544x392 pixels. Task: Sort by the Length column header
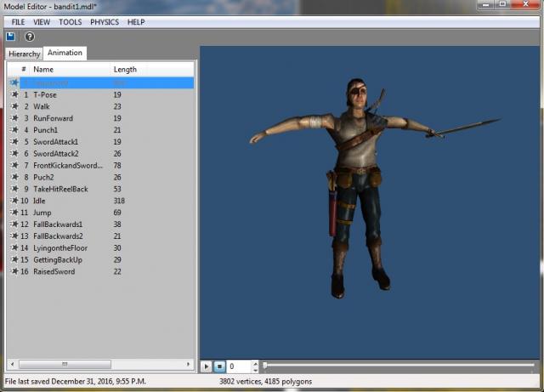tap(125, 69)
